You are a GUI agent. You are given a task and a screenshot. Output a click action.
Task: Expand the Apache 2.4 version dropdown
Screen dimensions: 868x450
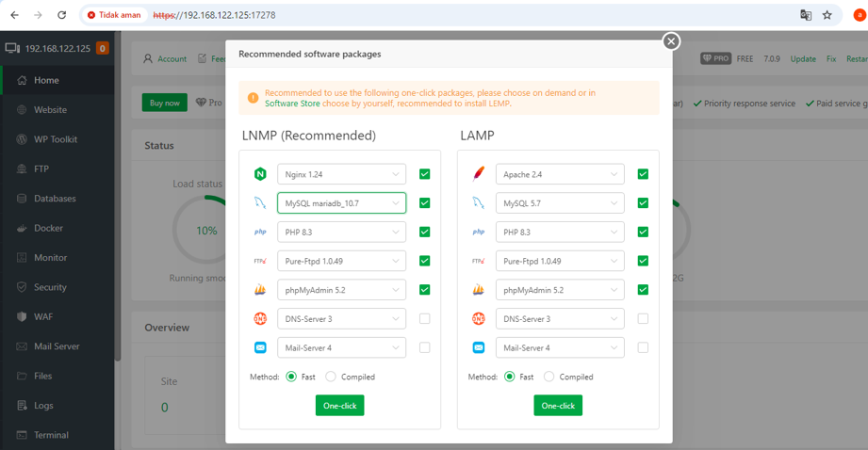point(560,174)
